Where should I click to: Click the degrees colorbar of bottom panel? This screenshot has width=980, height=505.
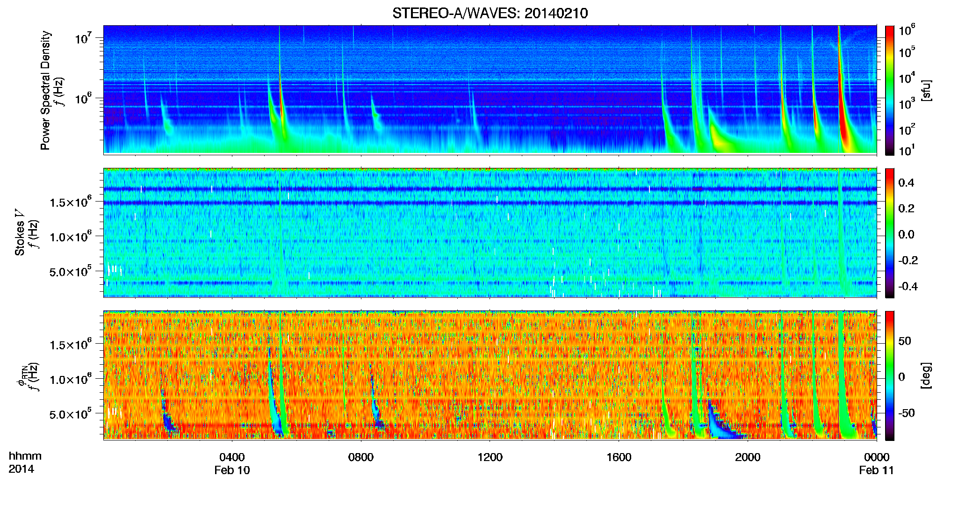point(890,375)
